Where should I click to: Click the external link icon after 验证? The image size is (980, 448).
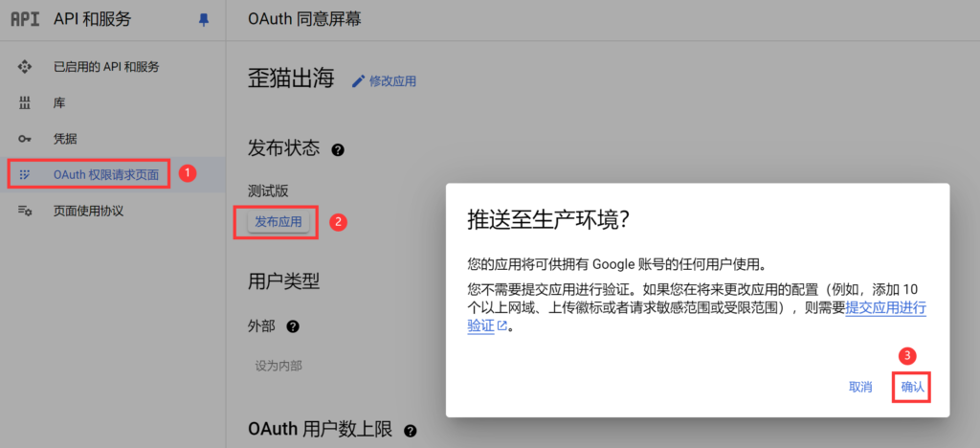501,325
